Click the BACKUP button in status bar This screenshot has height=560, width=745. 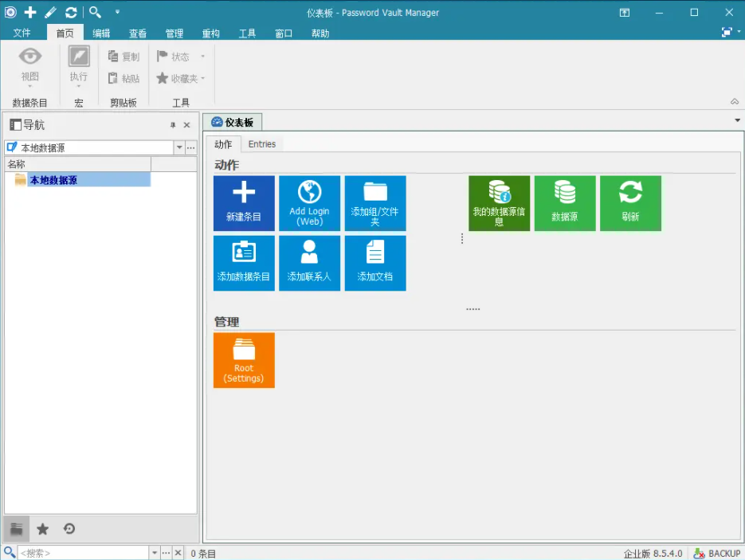(717, 553)
